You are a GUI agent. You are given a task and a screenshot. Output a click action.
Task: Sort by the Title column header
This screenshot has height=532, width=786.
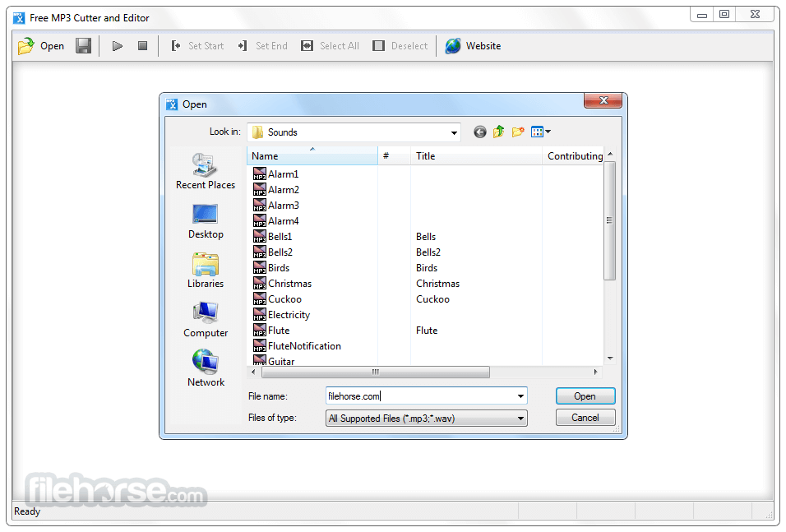476,156
